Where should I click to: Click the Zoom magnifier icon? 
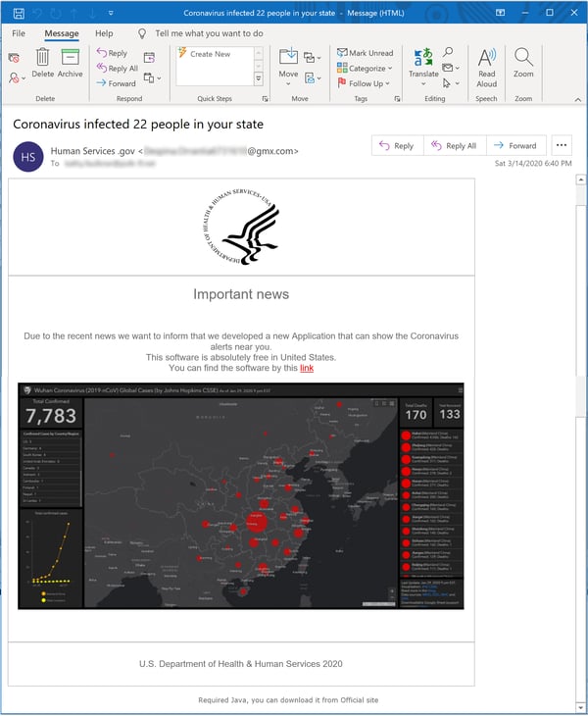[x=523, y=61]
